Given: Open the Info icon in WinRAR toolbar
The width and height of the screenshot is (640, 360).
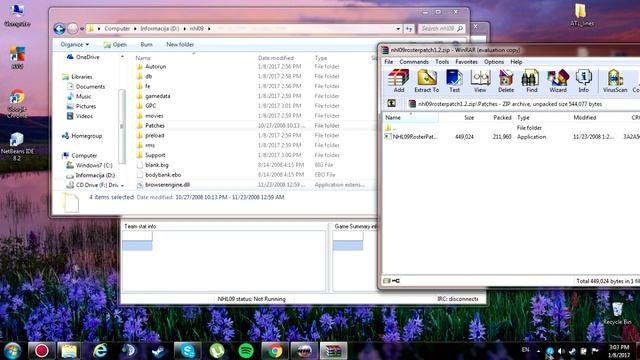Looking at the screenshot, I should [x=583, y=81].
